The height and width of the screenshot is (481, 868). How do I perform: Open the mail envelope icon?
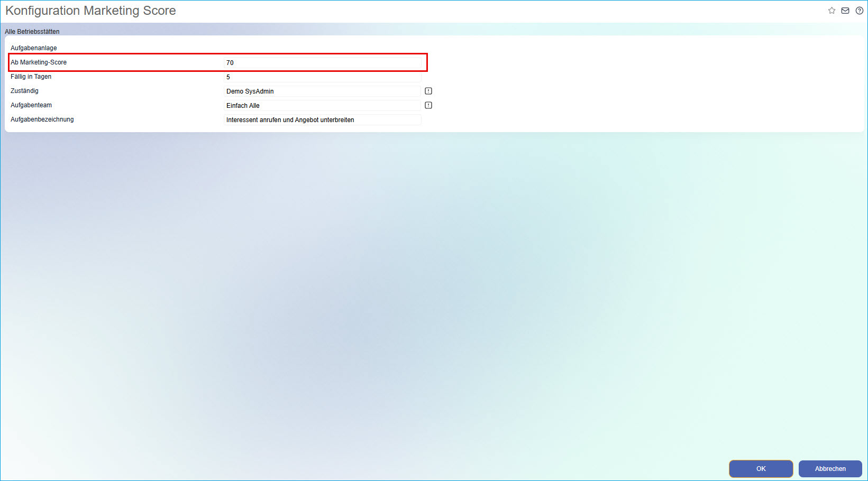point(845,11)
